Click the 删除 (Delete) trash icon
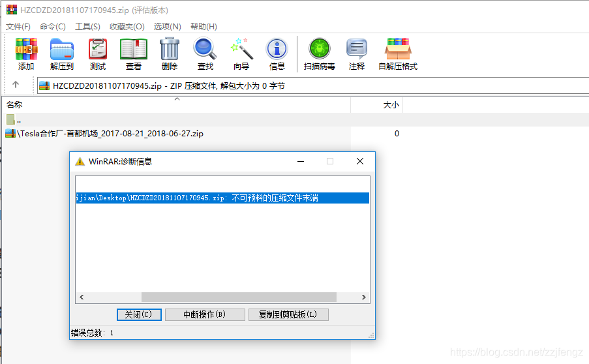 coord(170,53)
